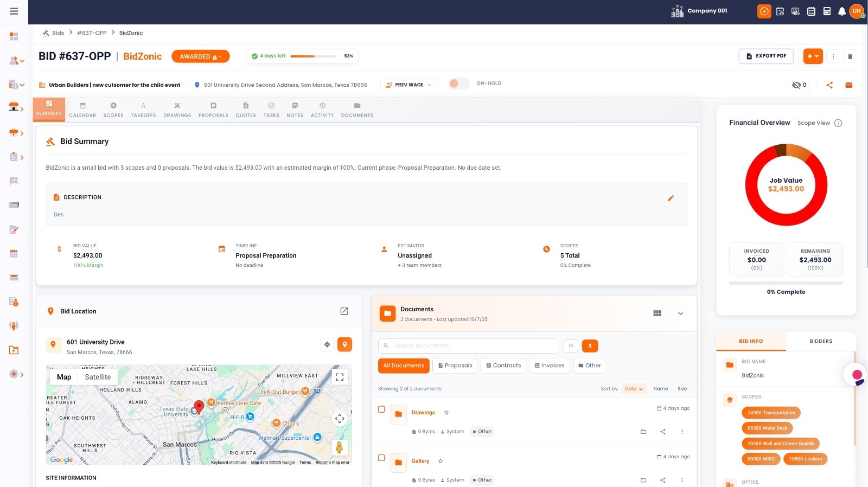The height and width of the screenshot is (487, 868).
Task: Click the upload document button
Action: [590, 345]
